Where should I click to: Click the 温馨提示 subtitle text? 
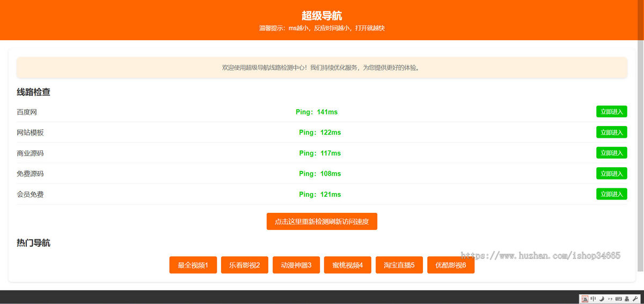(322, 28)
